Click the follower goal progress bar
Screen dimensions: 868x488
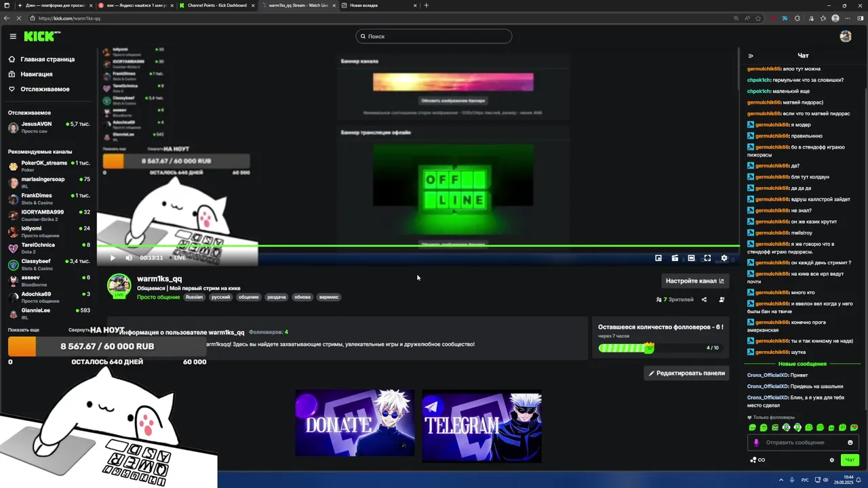(626, 348)
